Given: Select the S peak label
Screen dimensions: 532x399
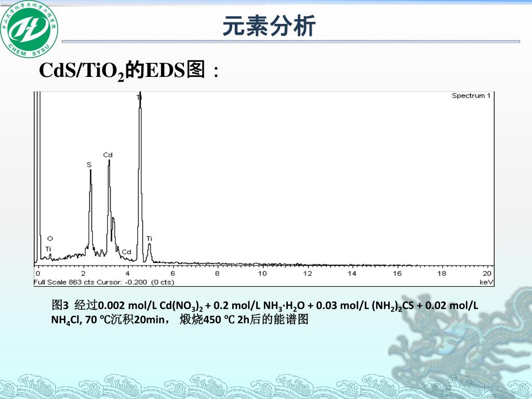Looking at the screenshot, I should pos(89,165).
